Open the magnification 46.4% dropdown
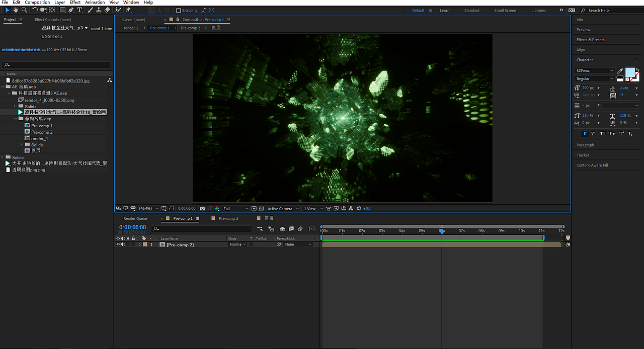The width and height of the screenshot is (644, 349). (x=148, y=208)
